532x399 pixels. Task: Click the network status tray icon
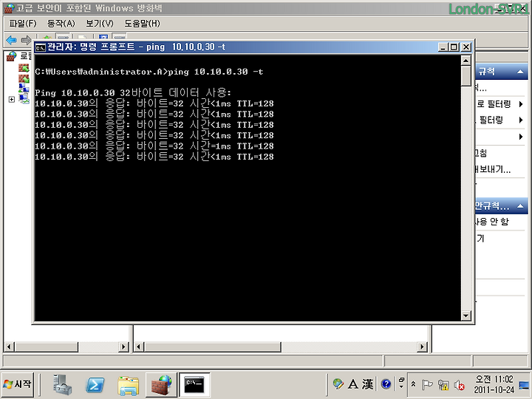pos(443,385)
